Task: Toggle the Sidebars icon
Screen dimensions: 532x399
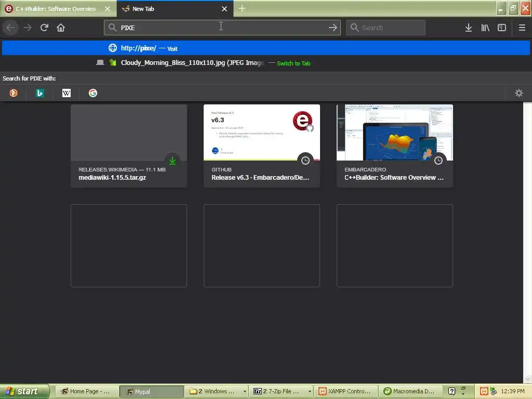Action: [502, 28]
